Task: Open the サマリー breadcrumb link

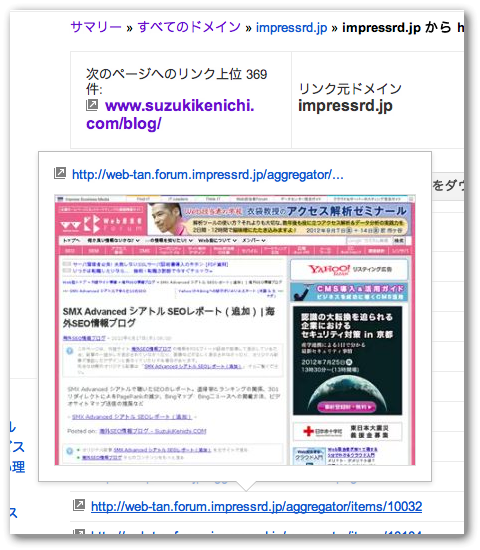Action: pos(96,27)
